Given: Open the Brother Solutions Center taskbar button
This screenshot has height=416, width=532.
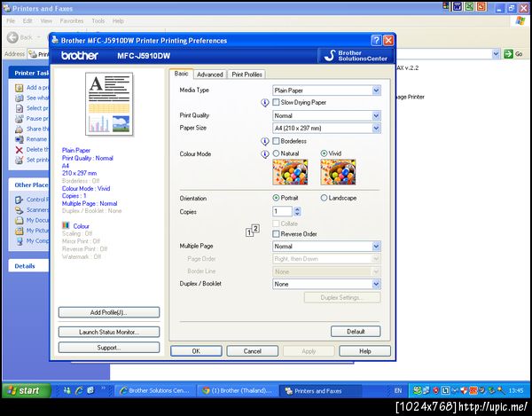Looking at the screenshot, I should [x=156, y=390].
